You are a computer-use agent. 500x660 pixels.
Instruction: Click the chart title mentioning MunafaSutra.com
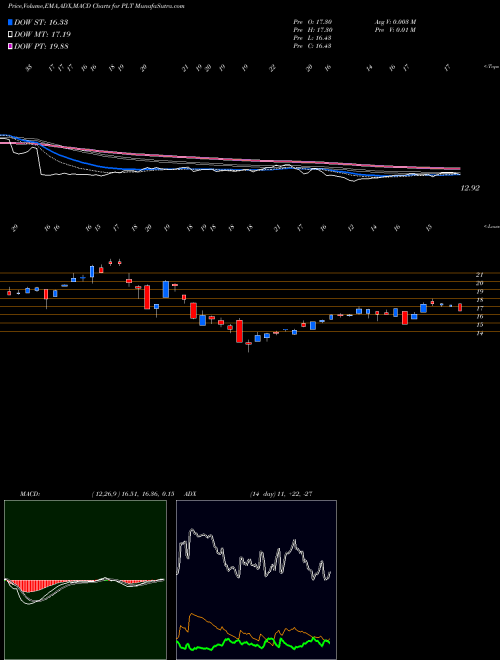(96, 7)
